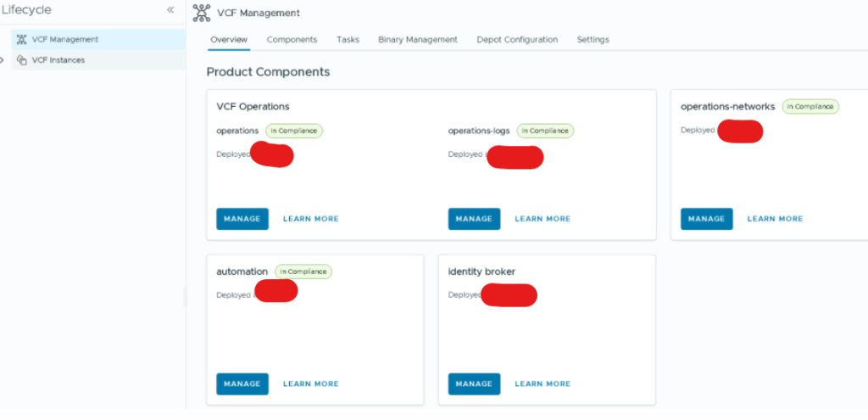Switch to the Components tab
The image size is (868, 420).
tap(292, 40)
